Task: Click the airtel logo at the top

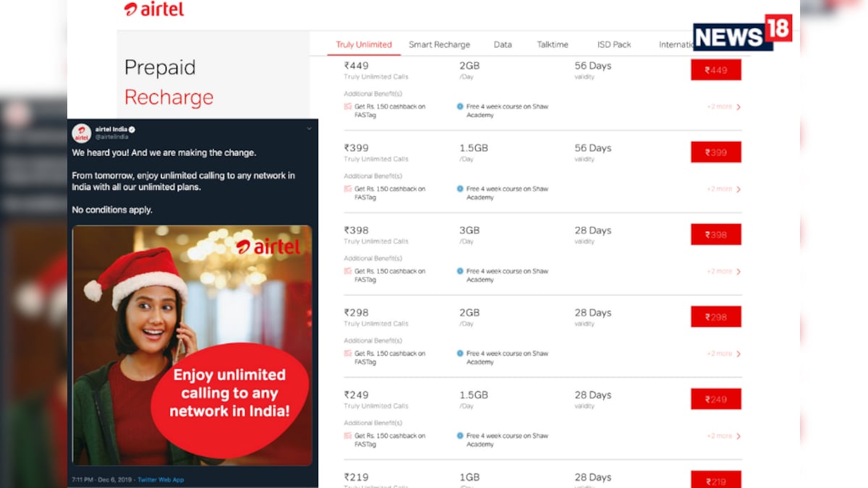Action: (153, 9)
